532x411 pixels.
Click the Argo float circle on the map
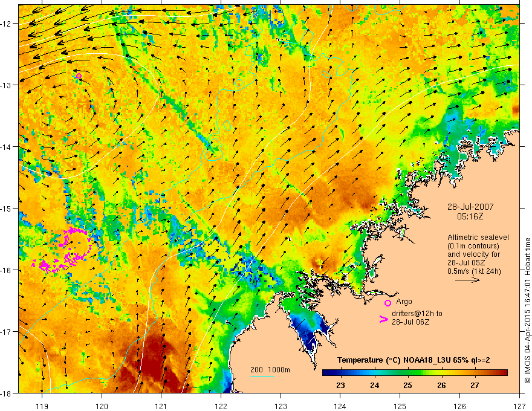(x=79, y=76)
